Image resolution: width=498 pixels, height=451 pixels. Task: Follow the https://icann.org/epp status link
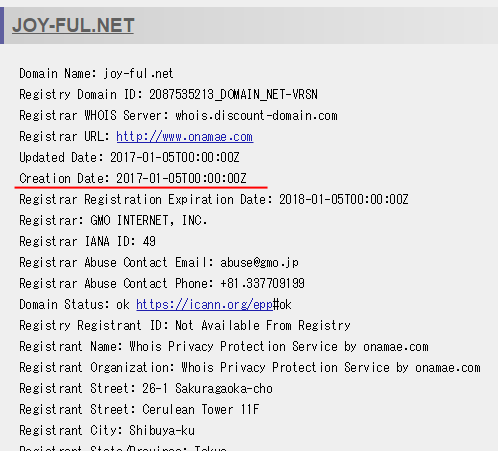[x=204, y=305]
